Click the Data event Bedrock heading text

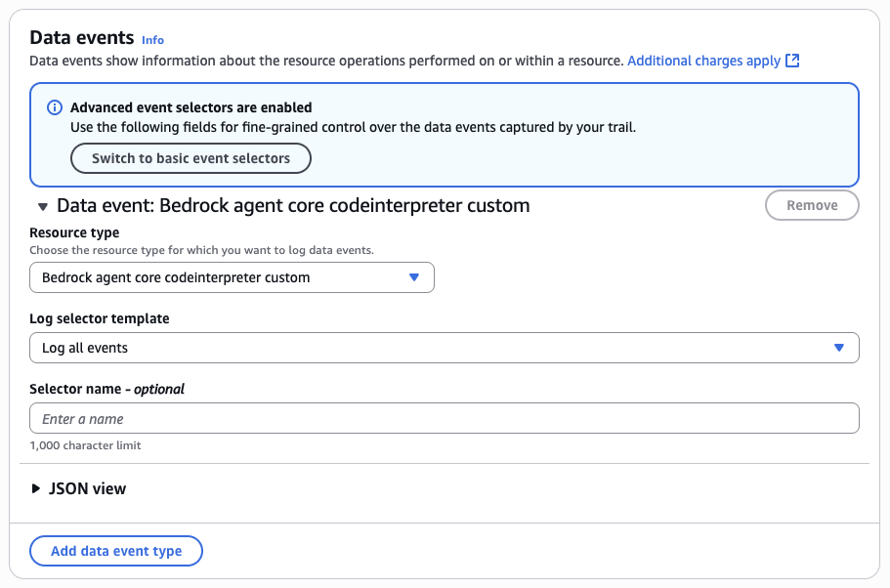(x=293, y=205)
